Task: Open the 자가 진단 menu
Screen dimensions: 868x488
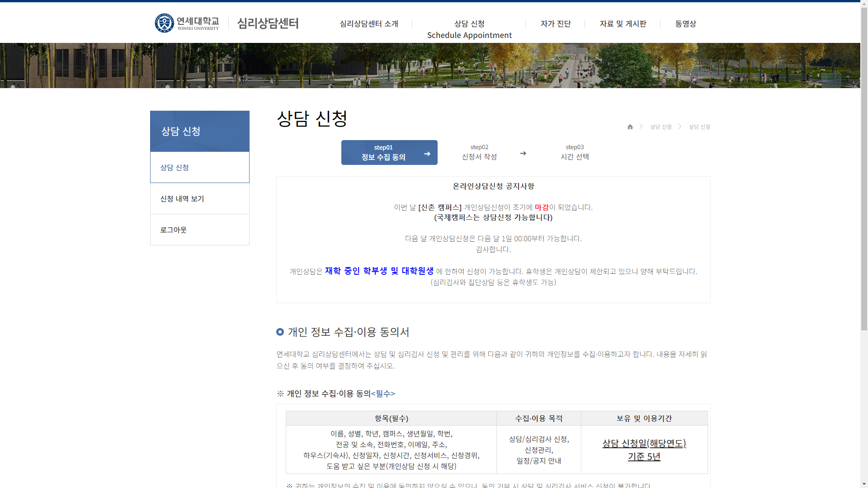Action: click(x=556, y=23)
